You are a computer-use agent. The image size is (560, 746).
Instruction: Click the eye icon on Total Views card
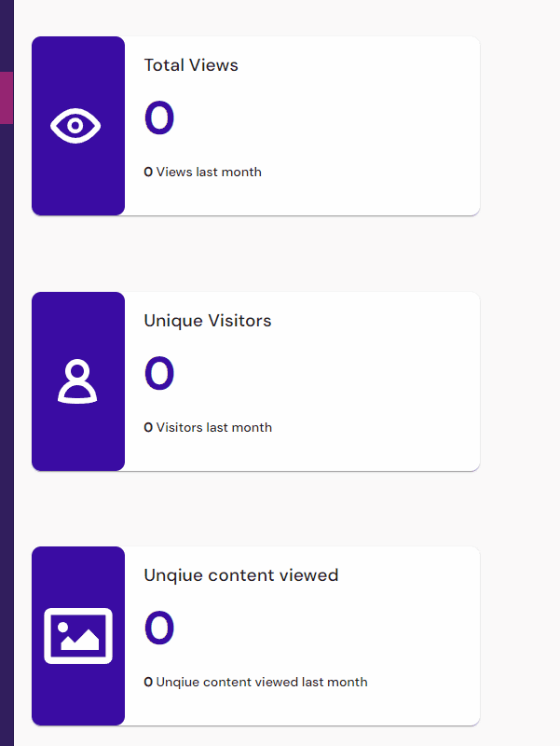coord(75,126)
